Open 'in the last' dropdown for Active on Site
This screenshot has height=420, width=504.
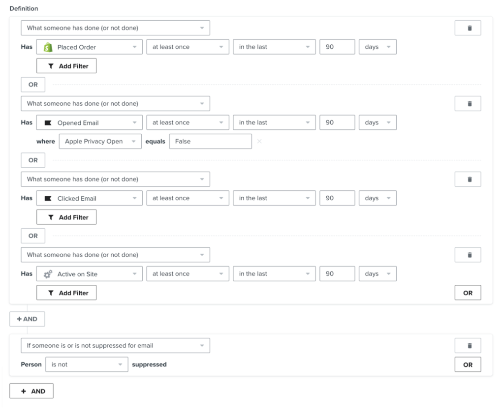pos(274,274)
